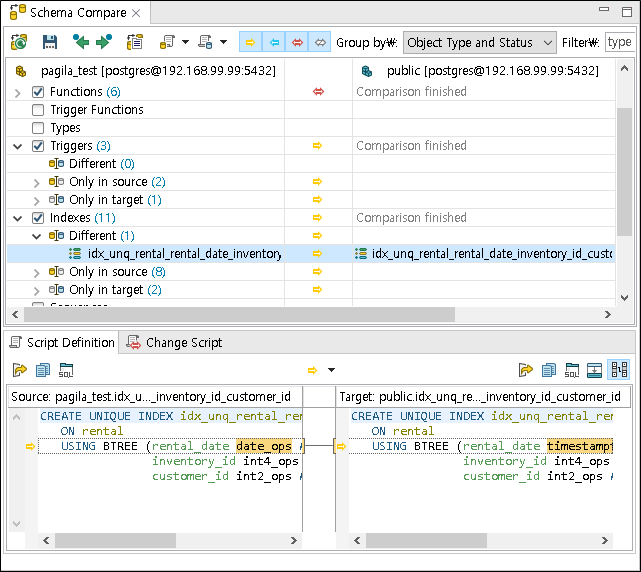Click yellow diff arrow in target script gutter
Viewport: 641px width, 572px height.
[341, 446]
